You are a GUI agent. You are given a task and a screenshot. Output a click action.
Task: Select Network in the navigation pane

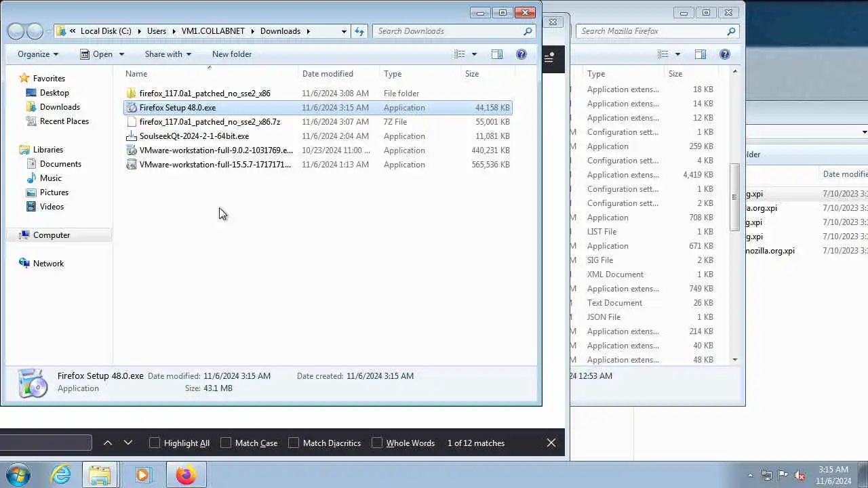pos(48,264)
